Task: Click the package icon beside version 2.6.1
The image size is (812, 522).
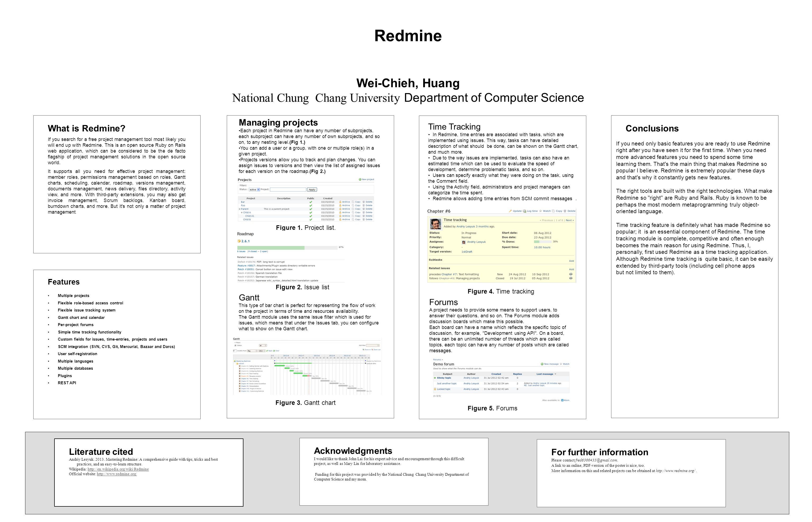Action: pos(239,241)
